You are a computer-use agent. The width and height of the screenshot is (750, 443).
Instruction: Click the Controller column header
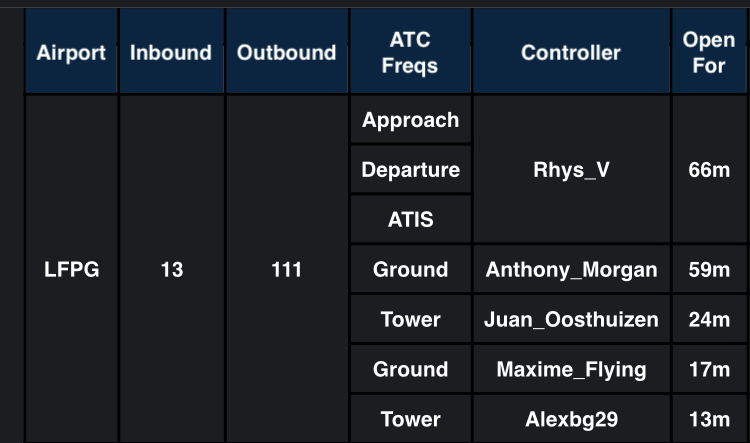(x=571, y=53)
